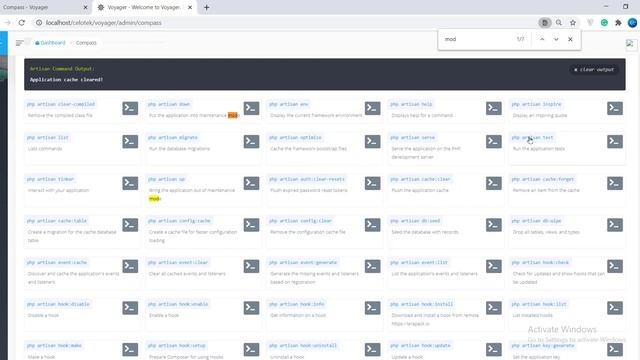Run the hook:setup terminal icon
640x360 pixels.
point(251,349)
